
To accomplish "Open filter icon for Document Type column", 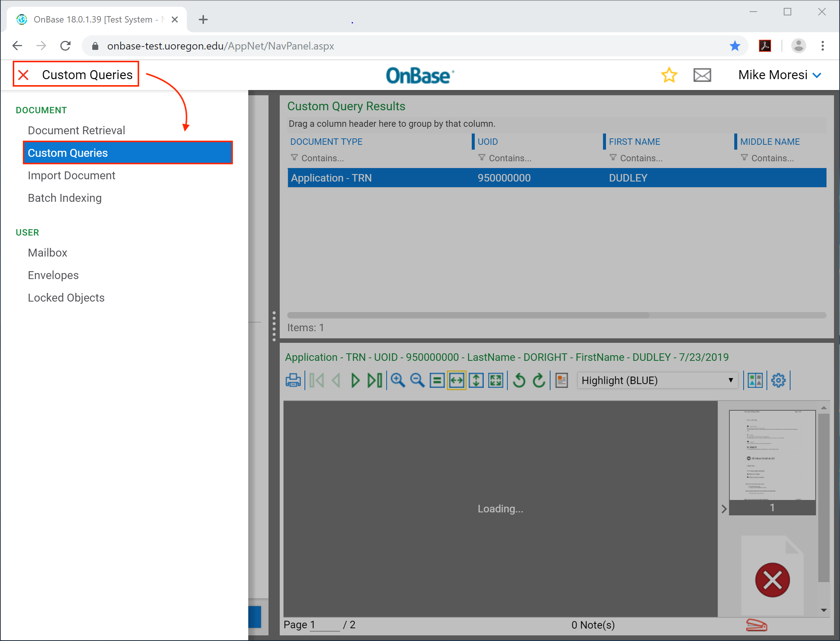I will [294, 158].
